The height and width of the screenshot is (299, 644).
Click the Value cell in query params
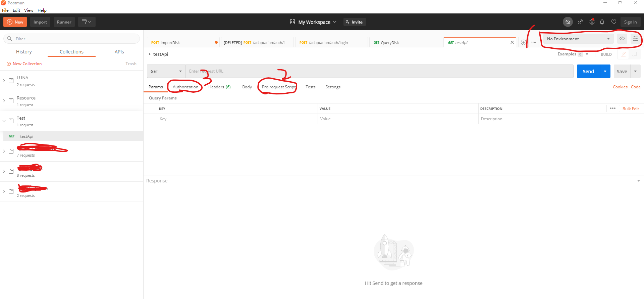click(398, 119)
